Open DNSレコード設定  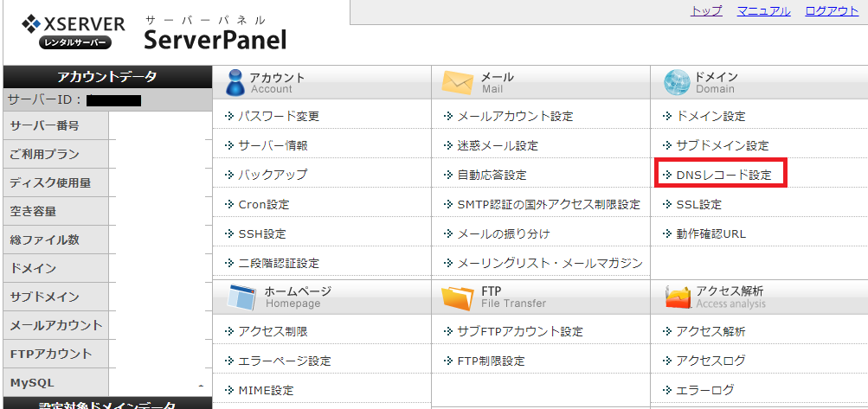[x=723, y=176]
